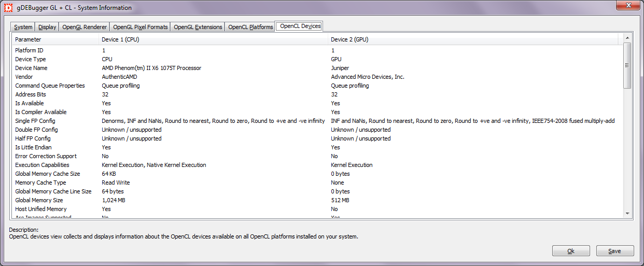This screenshot has height=266, width=644.
Task: Show the OpenGL Extensions tab
Action: tap(198, 27)
